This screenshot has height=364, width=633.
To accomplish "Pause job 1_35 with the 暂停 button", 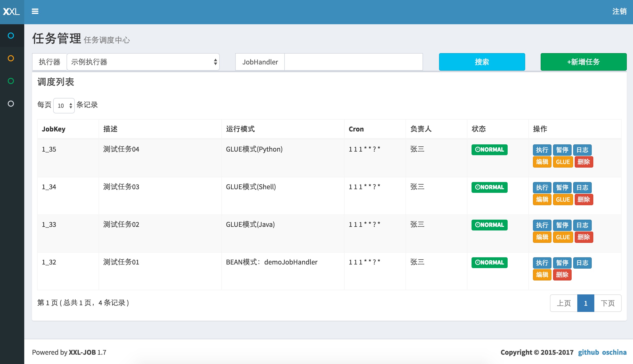I will 563,150.
